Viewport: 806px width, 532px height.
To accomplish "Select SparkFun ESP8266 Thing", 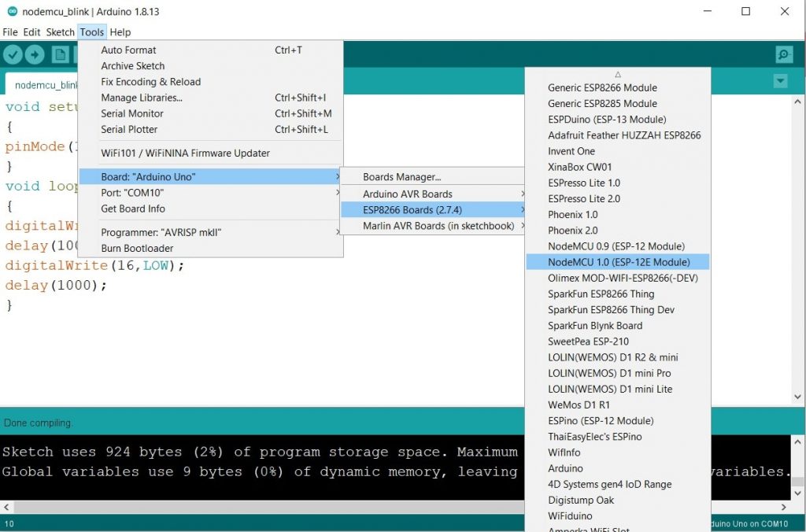I will [x=618, y=294].
